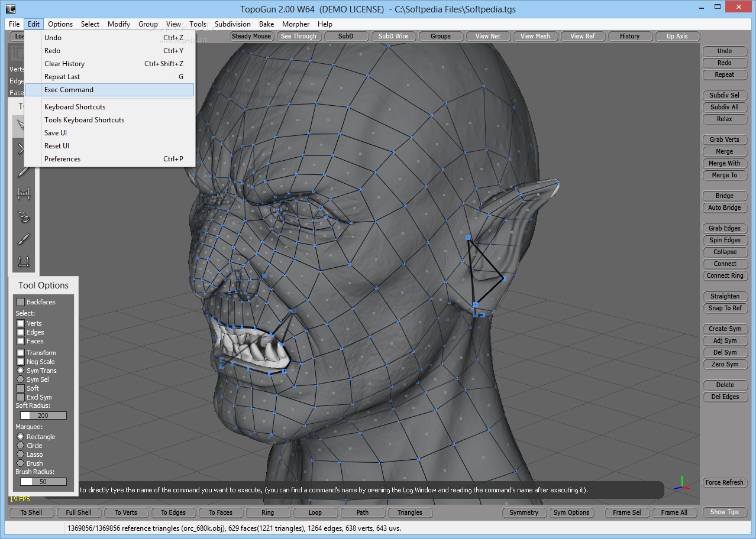
Task: Choose the Sym Sel radio button
Action: [x=21, y=379]
